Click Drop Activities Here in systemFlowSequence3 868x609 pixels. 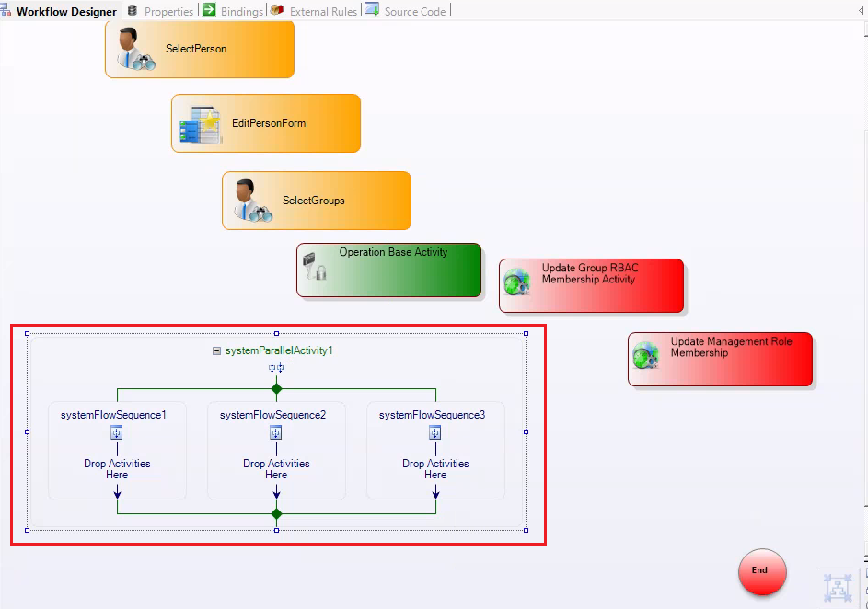(x=435, y=469)
